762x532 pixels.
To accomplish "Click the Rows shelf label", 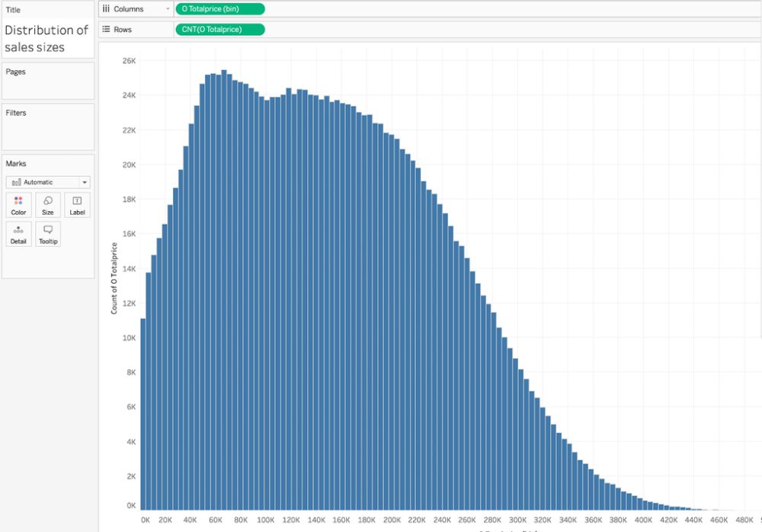I will tap(123, 29).
